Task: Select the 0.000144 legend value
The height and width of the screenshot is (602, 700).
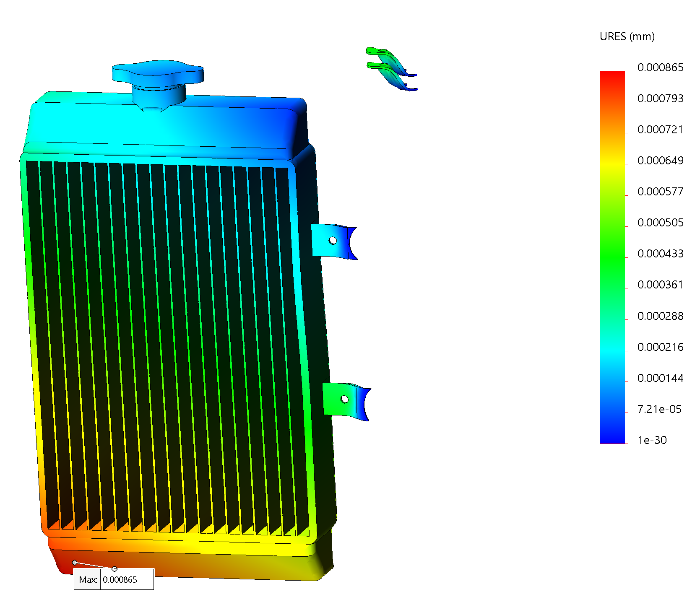Action: point(660,378)
